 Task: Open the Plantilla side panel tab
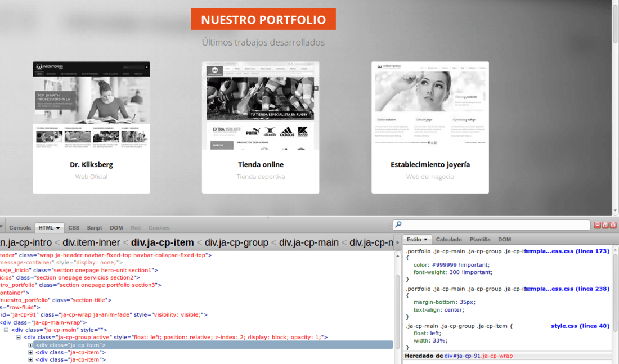click(480, 240)
